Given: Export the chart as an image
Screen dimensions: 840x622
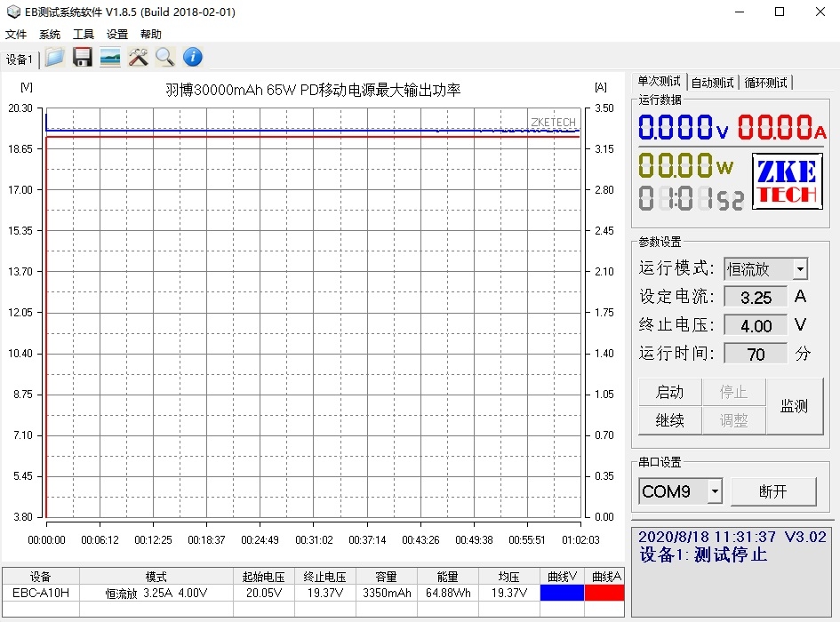Looking at the screenshot, I should pyautogui.click(x=109, y=56).
